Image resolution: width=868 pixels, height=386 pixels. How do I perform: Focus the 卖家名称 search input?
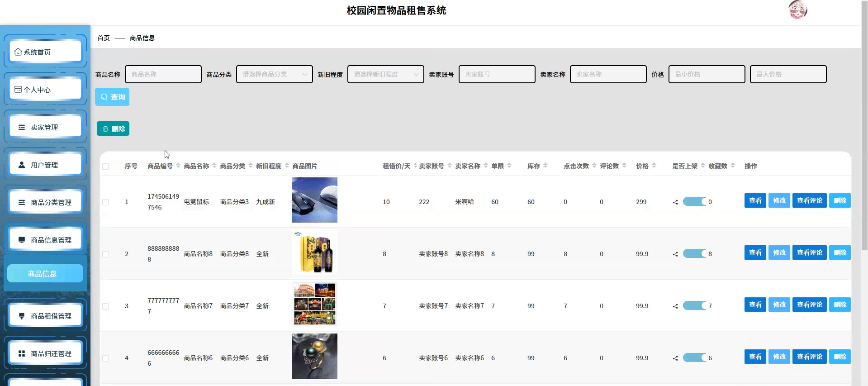click(x=608, y=74)
